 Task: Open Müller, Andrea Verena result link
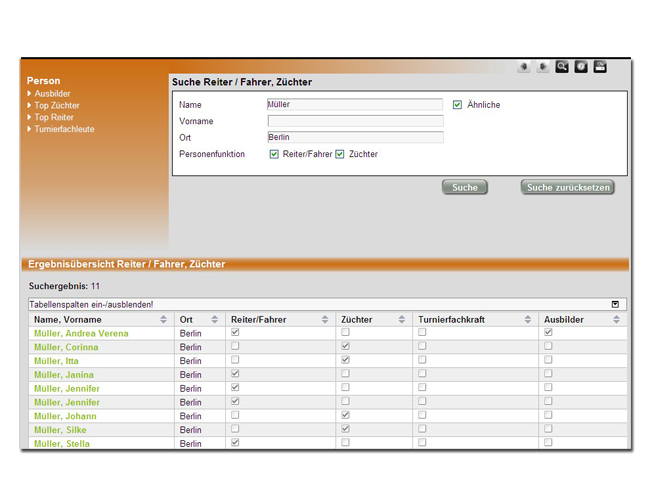81,333
